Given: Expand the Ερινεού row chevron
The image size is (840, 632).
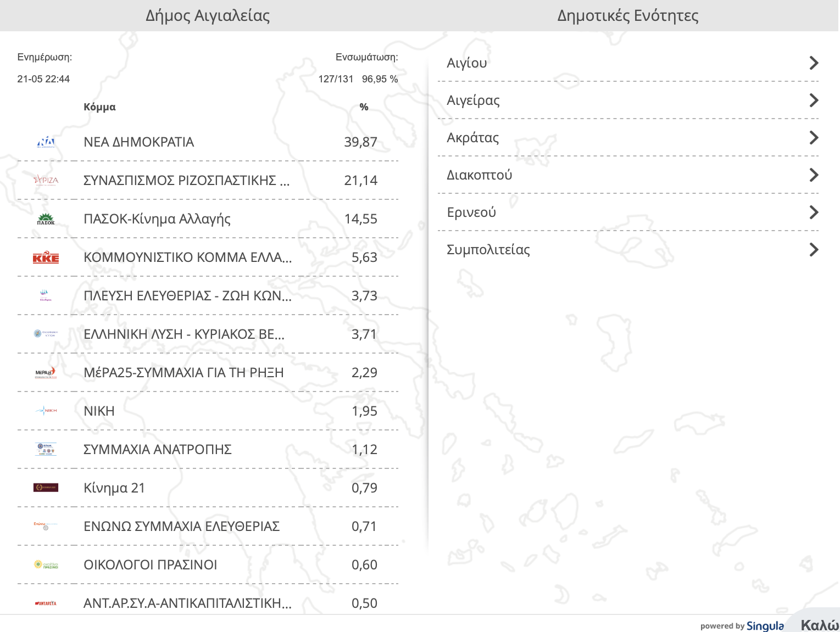Looking at the screenshot, I should coord(814,212).
